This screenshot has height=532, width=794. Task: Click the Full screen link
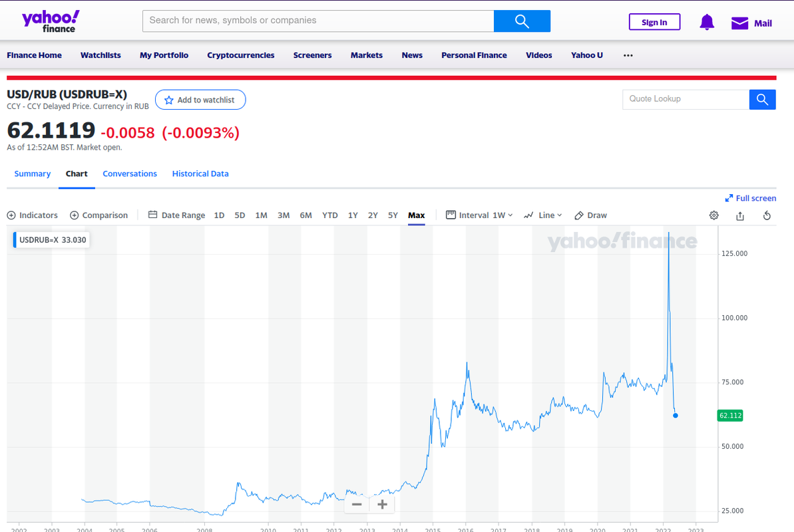(755, 198)
